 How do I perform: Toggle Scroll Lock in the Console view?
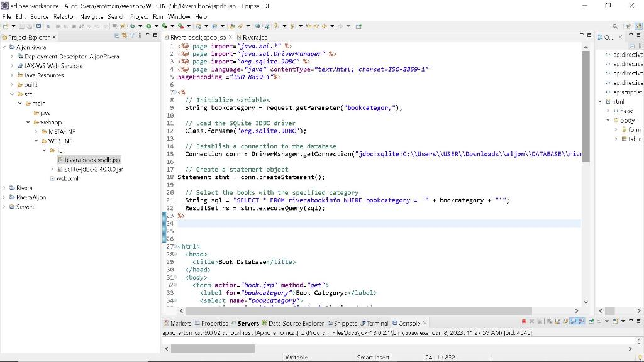(558, 321)
